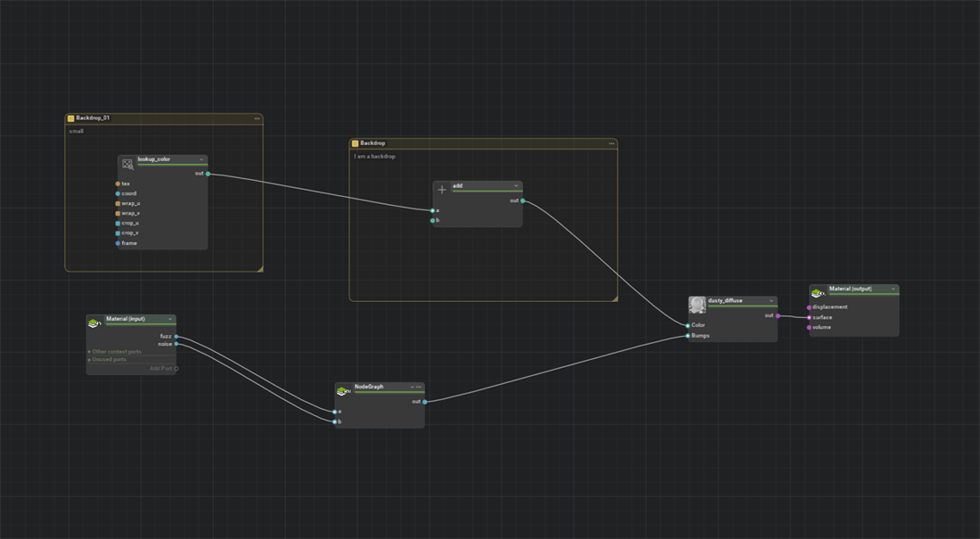Select the dusty_diffuse node title
Screen dimensions: 980x539
click(x=725, y=301)
